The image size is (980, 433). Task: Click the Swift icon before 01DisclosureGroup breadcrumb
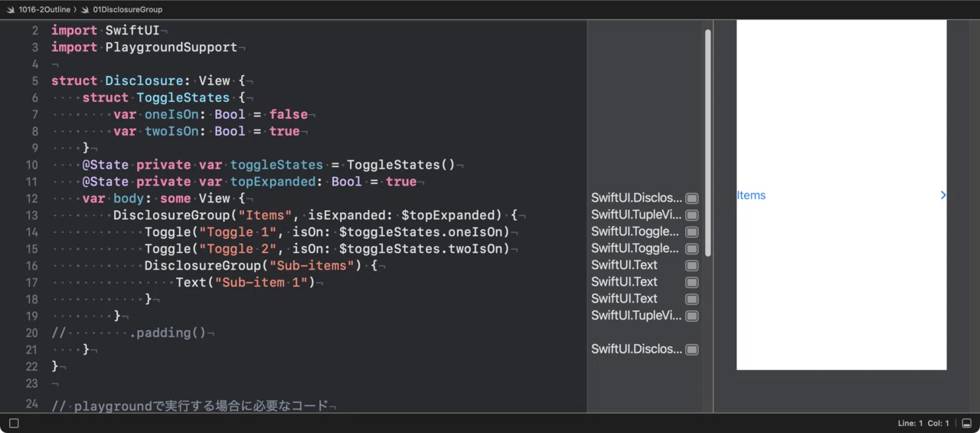tap(84, 10)
